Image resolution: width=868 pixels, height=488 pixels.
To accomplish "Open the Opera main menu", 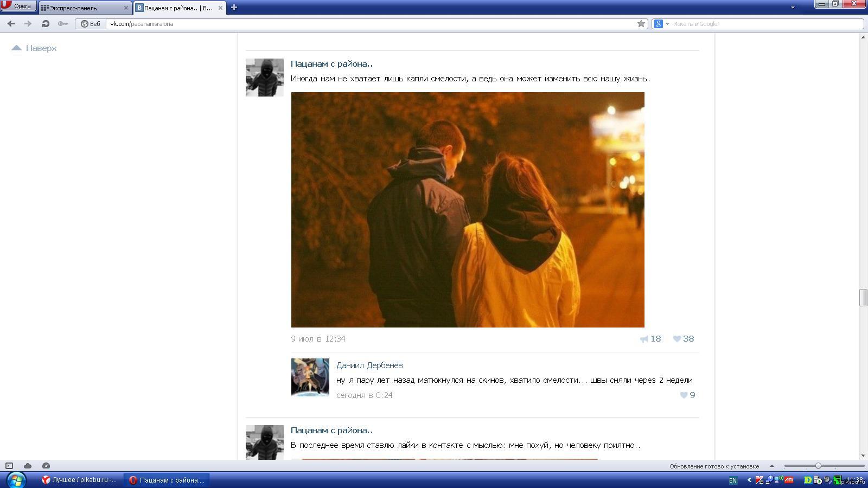I will 18,6.
